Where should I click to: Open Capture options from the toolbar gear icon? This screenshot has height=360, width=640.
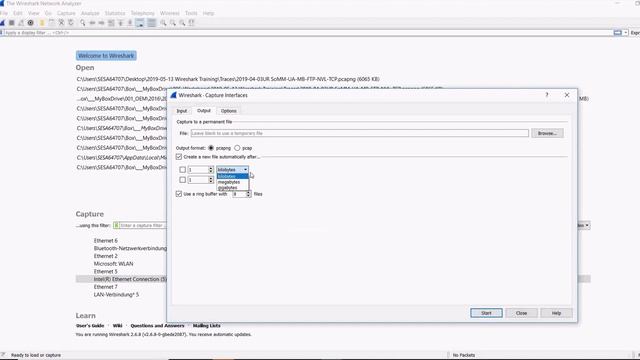31,23
